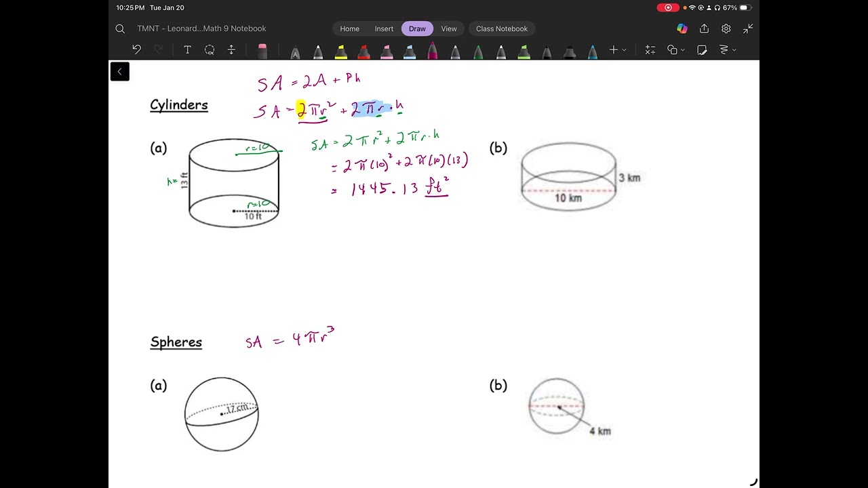Choose the pink highlighter
Viewport: 868px width, 488px height.
(x=387, y=52)
